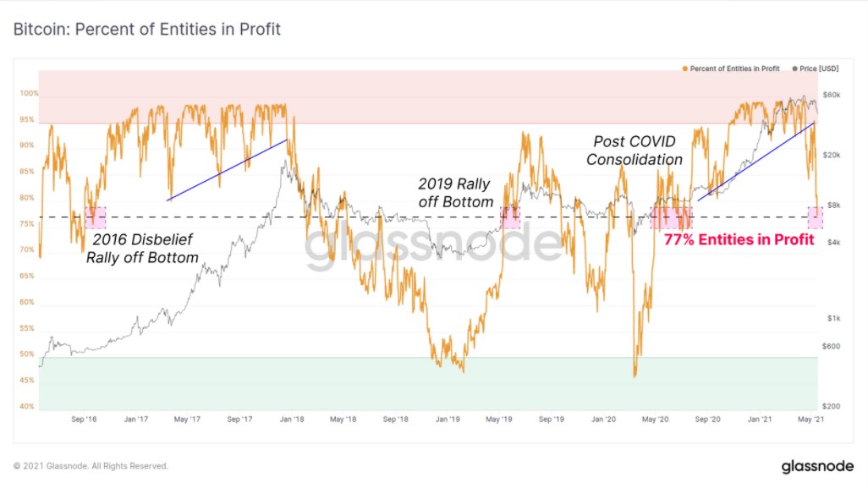Select the '2019 Rally off Bottom' annotation
The height and width of the screenshot is (488, 868).
click(455, 193)
